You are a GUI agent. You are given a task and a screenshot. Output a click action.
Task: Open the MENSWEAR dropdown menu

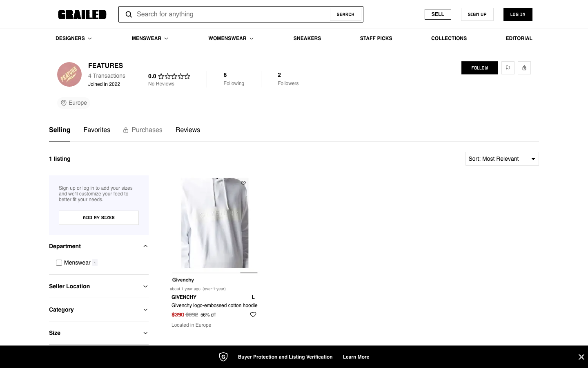[x=150, y=38]
